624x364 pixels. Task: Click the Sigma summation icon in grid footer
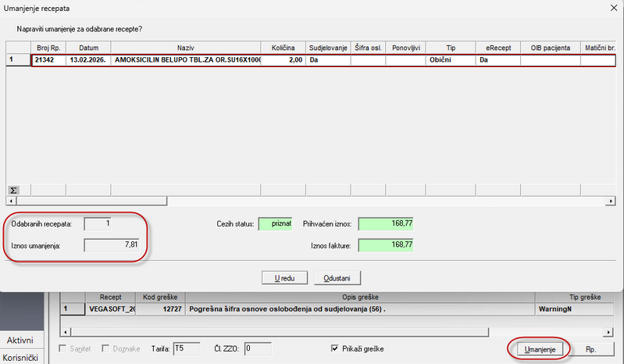[13, 190]
